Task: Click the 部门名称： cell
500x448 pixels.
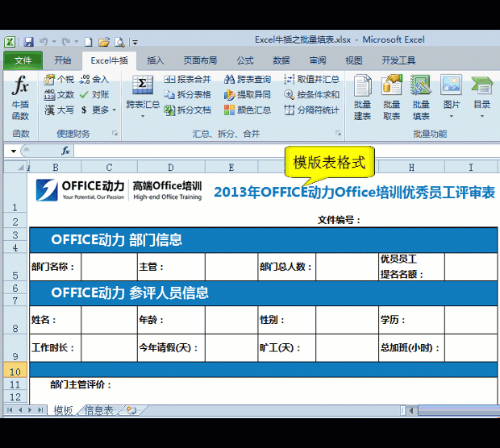Action: pyautogui.click(x=55, y=267)
